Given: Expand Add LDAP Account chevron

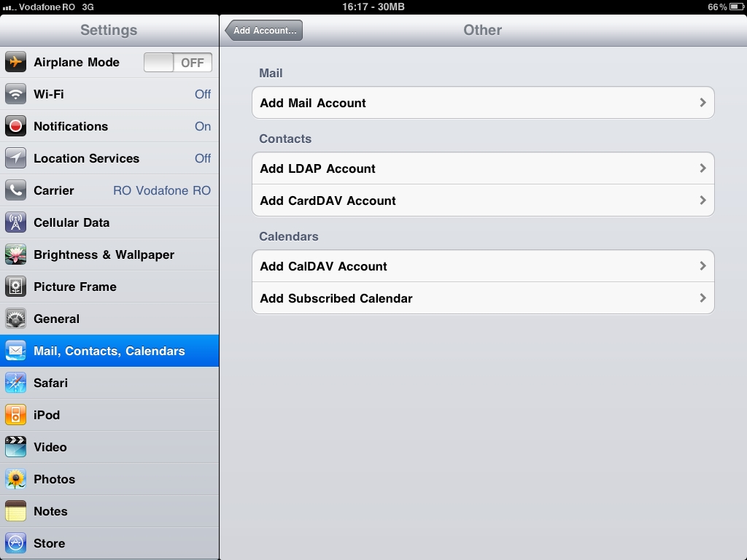Looking at the screenshot, I should click(703, 168).
